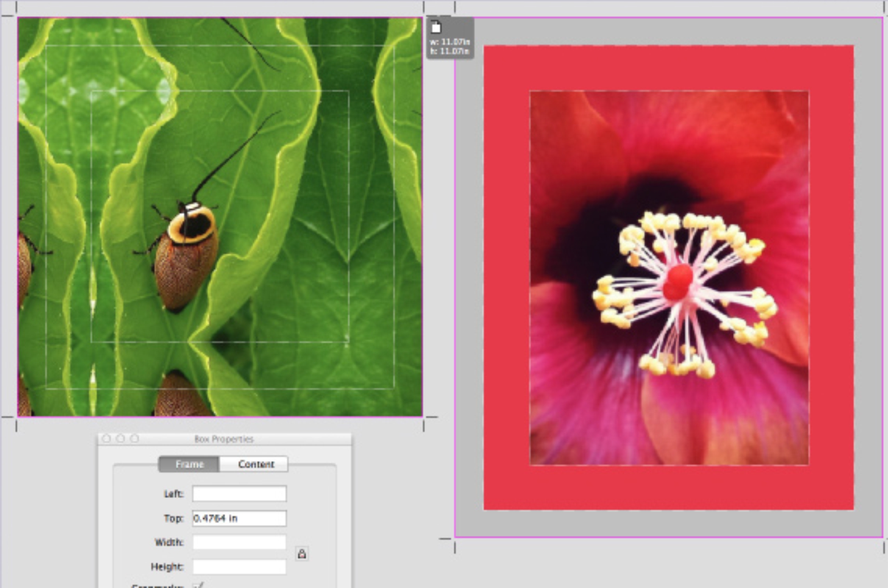The height and width of the screenshot is (588, 888).
Task: Toggle the Cropmarks checkbox
Action: click(198, 585)
